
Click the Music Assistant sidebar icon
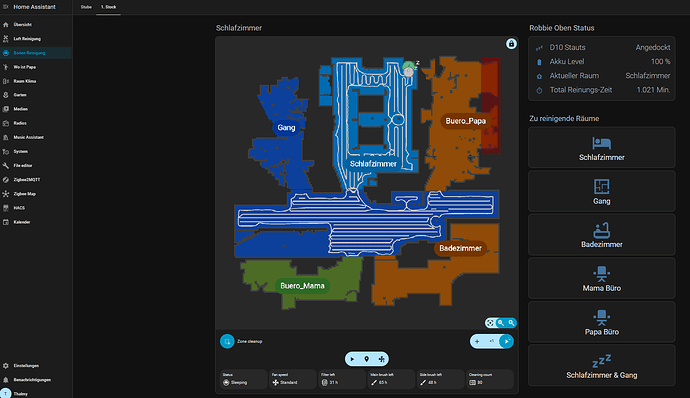pos(6,137)
